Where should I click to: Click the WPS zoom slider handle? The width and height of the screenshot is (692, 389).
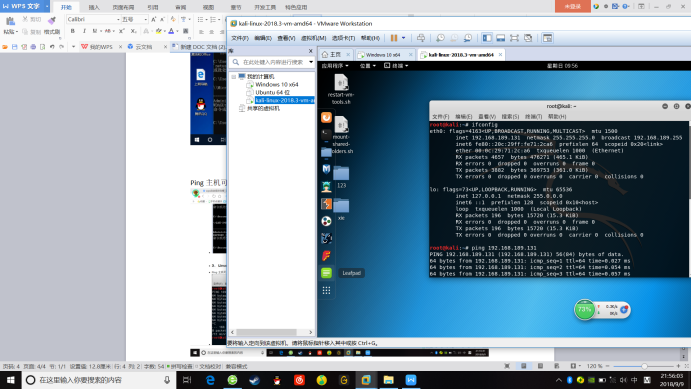pyautogui.click(x=644, y=366)
